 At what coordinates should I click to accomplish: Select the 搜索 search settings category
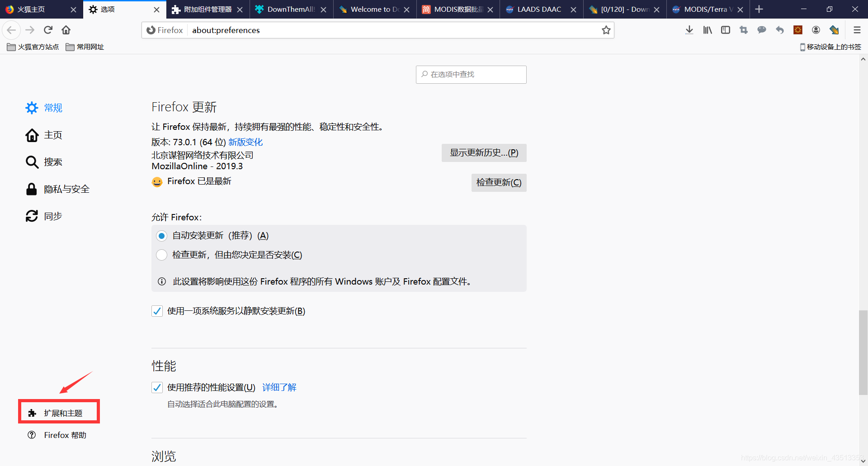pos(44,162)
